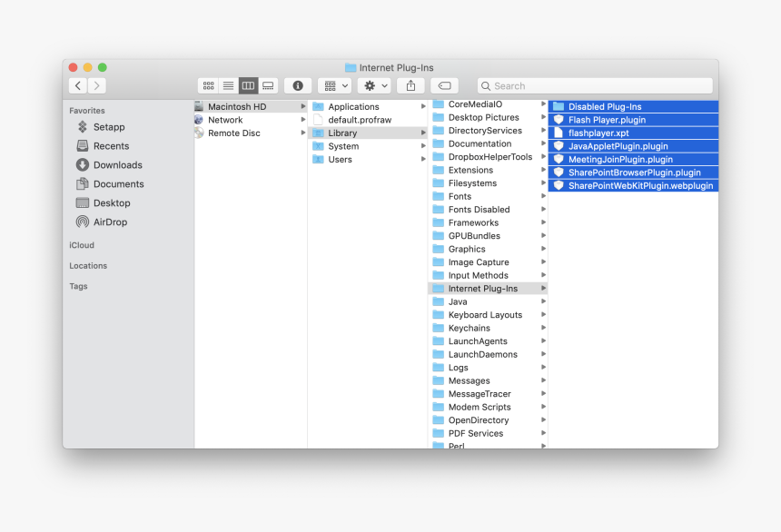The width and height of the screenshot is (781, 532).
Task: Focus the Search field
Action: coord(595,85)
